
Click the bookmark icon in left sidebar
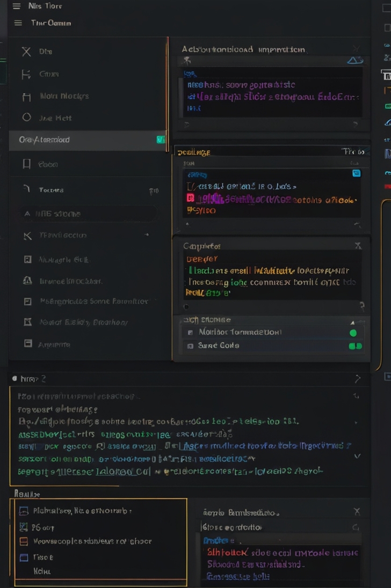26,164
